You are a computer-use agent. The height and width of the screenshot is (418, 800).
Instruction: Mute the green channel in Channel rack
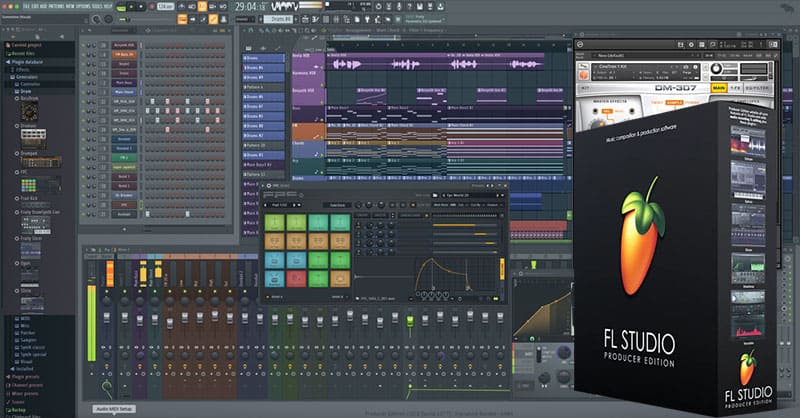[83, 158]
